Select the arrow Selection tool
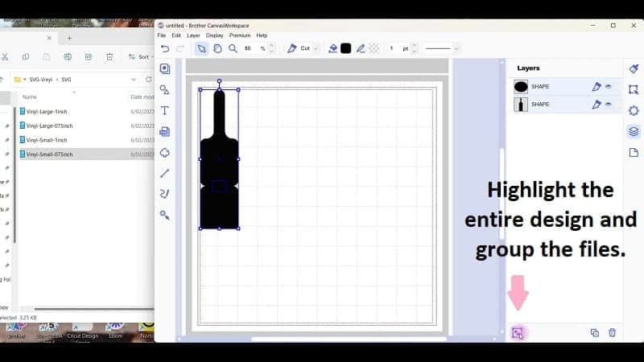Screen dimensions: 644x362 201,48
